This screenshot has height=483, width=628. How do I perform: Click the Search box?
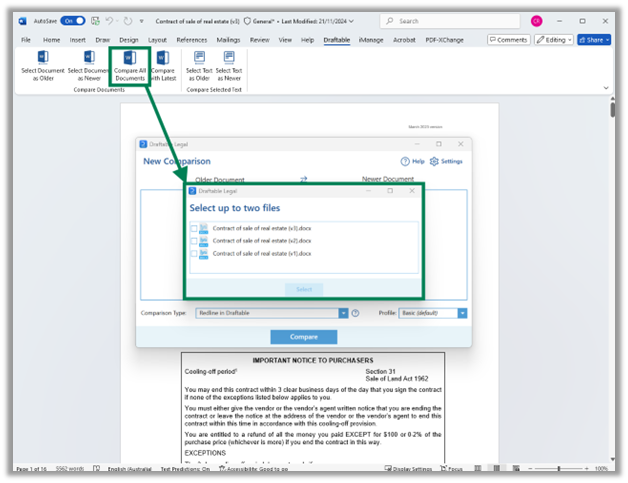(x=449, y=21)
